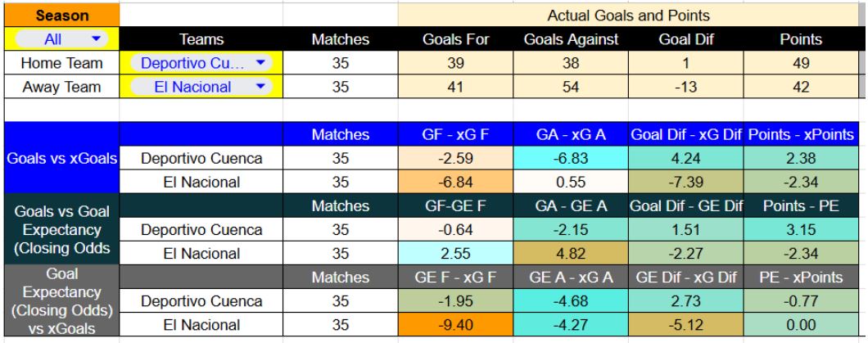This screenshot has height=343, width=868.
Task: Click the cell showing -6.83
Action: point(572,158)
